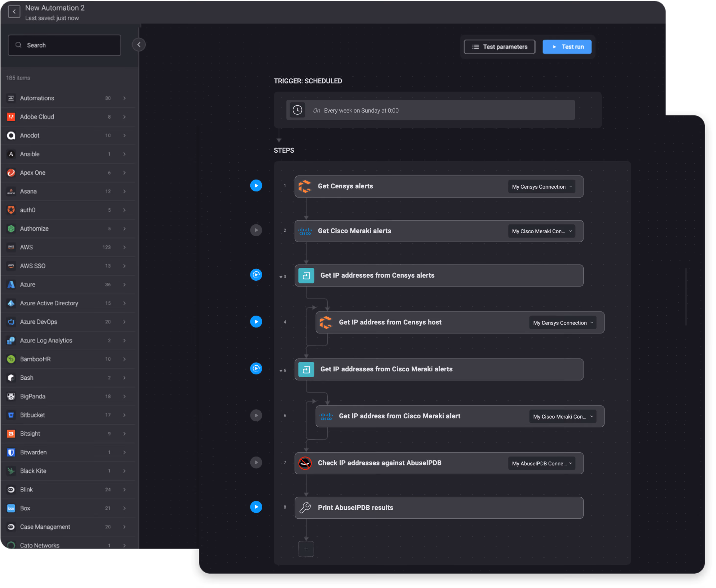Open the Asana category in the sidebar
This screenshot has height=588, width=716.
68,191
